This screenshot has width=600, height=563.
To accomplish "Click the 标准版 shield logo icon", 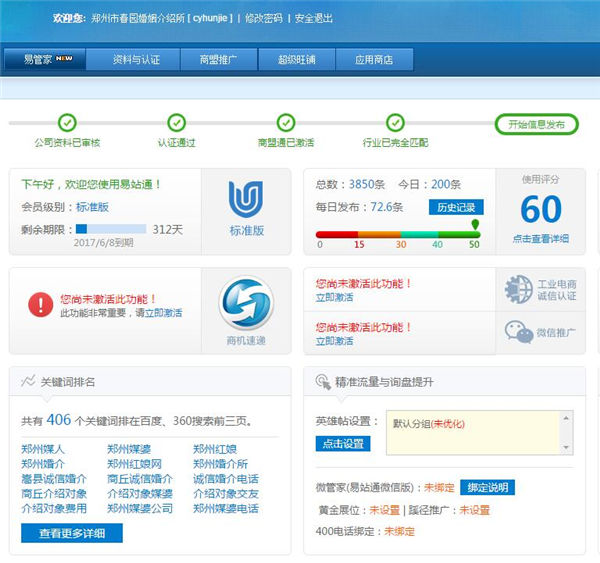I will (x=246, y=199).
